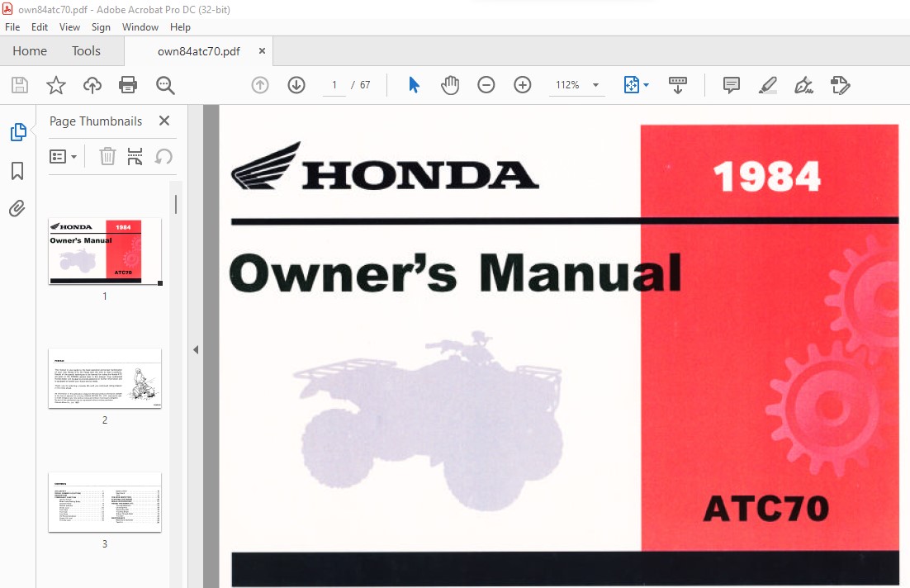The image size is (910, 588).
Task: Open the Fill & Sign pen tool
Action: click(x=803, y=85)
